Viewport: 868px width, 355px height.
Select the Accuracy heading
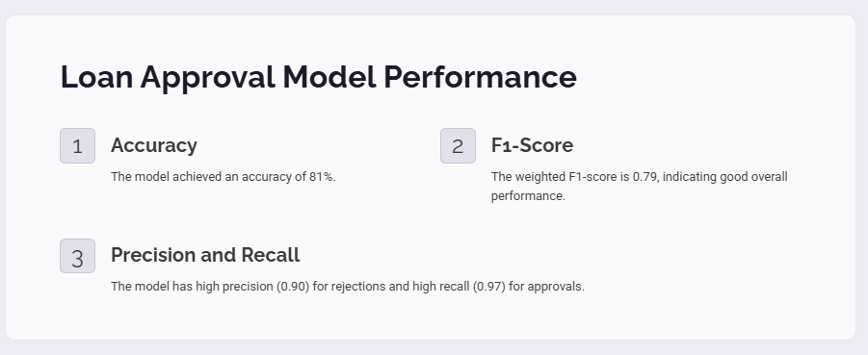[154, 145]
